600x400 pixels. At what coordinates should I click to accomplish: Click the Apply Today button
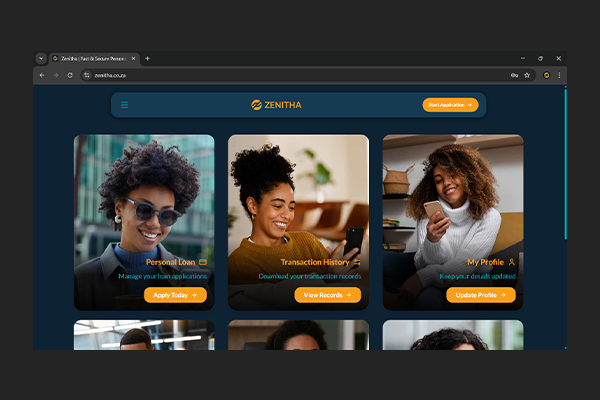[175, 295]
